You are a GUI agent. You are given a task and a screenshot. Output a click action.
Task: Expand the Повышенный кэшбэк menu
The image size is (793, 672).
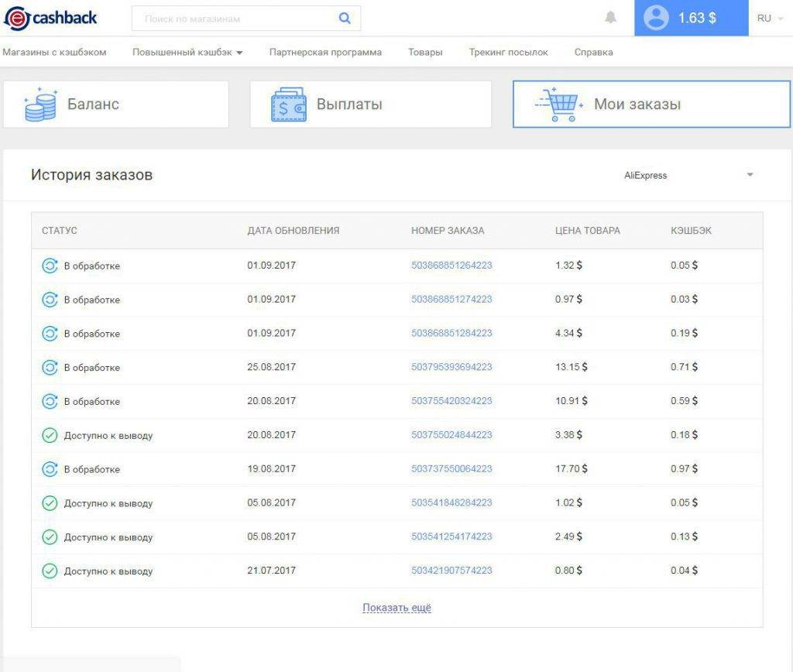(187, 53)
